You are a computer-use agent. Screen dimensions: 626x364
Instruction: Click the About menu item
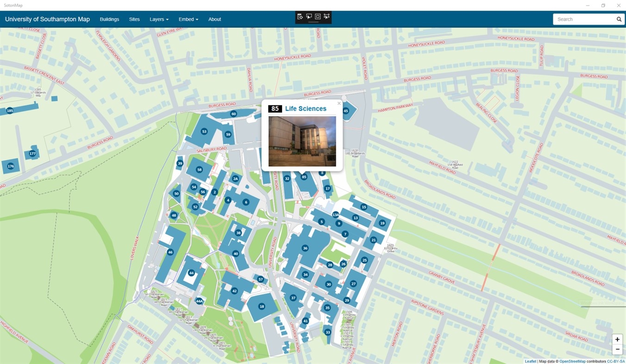[x=214, y=19]
